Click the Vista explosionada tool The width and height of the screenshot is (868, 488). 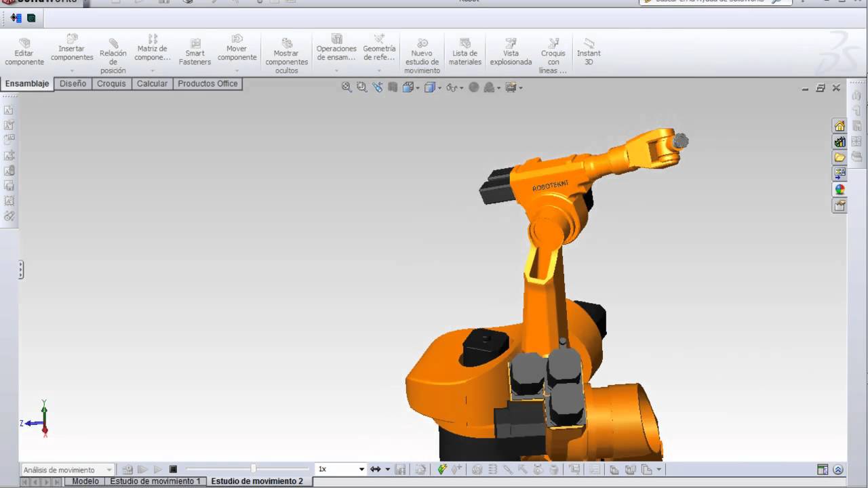pyautogui.click(x=511, y=52)
